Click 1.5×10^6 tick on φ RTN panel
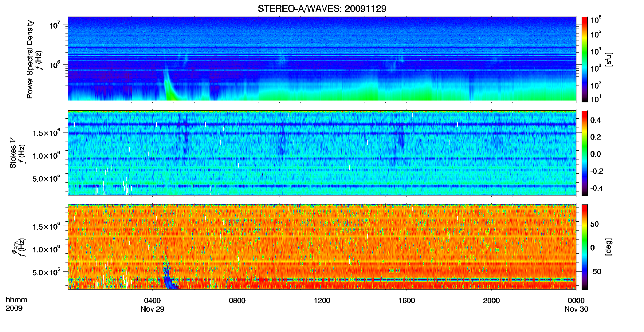The width and height of the screenshot is (644, 332). tap(46, 226)
